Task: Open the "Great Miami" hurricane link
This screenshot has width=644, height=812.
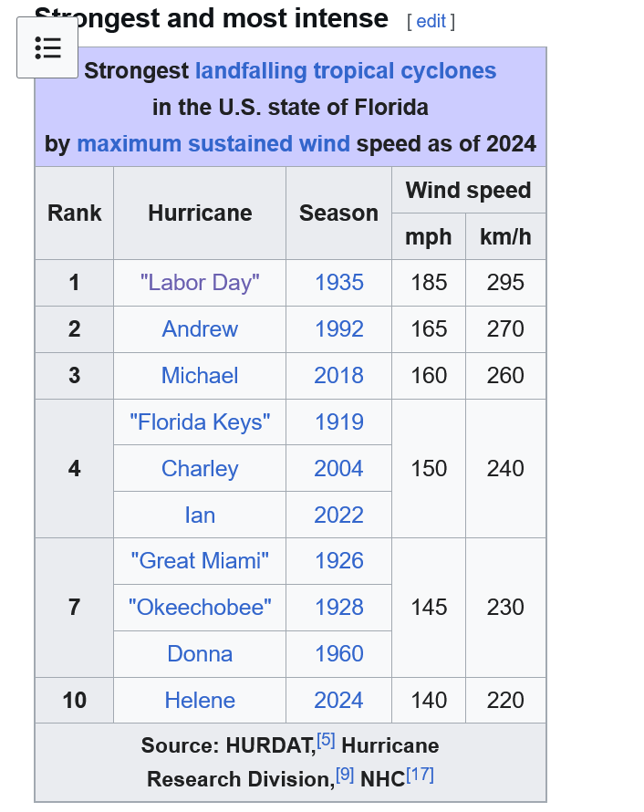Action: (200, 561)
